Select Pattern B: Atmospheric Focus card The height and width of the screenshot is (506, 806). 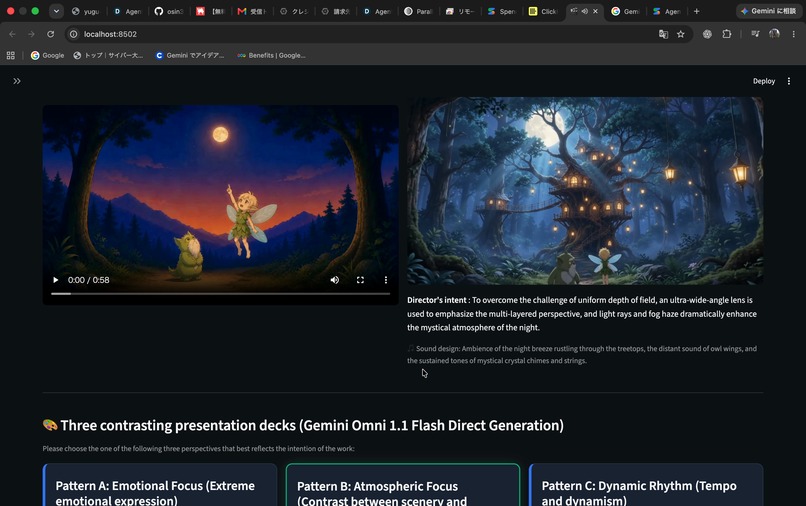pyautogui.click(x=402, y=485)
